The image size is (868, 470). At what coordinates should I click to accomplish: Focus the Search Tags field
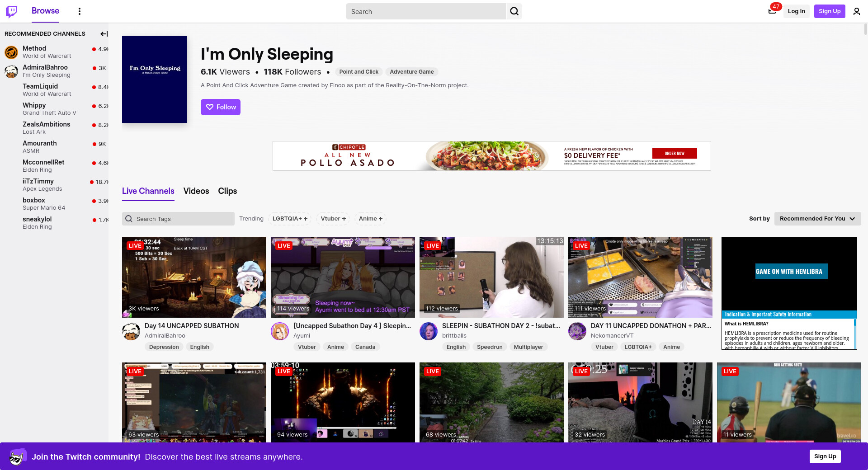click(178, 219)
